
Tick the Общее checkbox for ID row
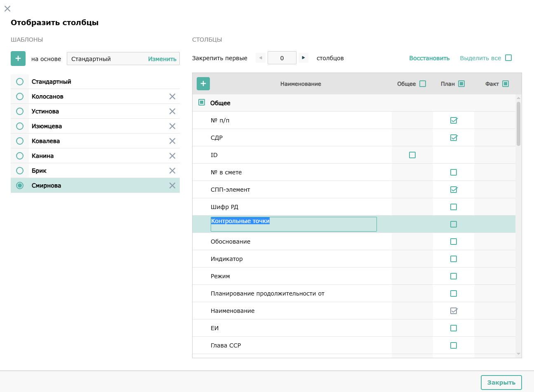tap(412, 155)
